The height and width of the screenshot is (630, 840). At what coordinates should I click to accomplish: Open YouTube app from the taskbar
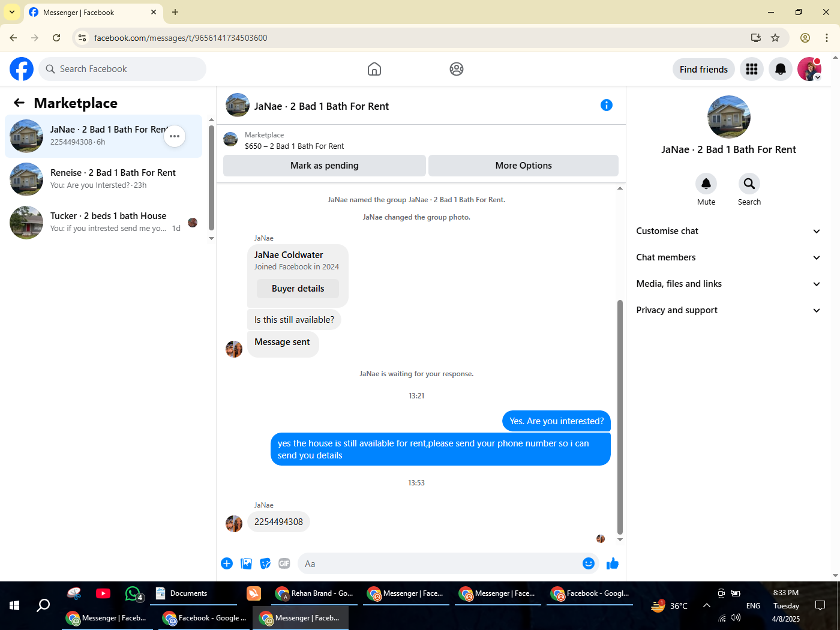click(103, 593)
